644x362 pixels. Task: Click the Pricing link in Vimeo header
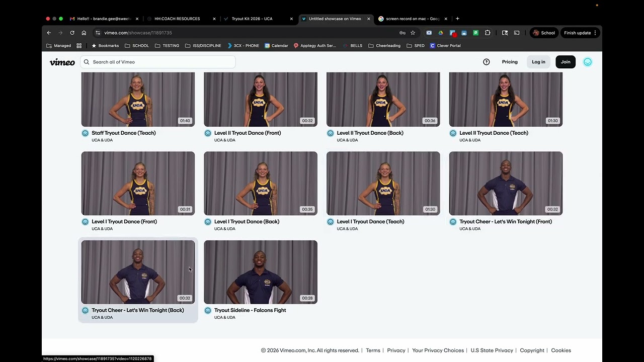510,62
